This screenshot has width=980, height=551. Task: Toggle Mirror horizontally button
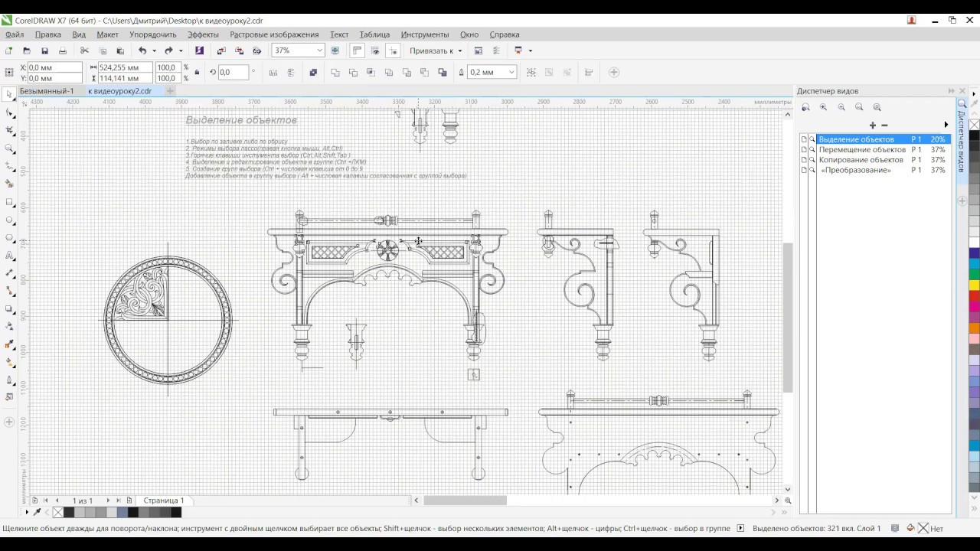click(273, 73)
